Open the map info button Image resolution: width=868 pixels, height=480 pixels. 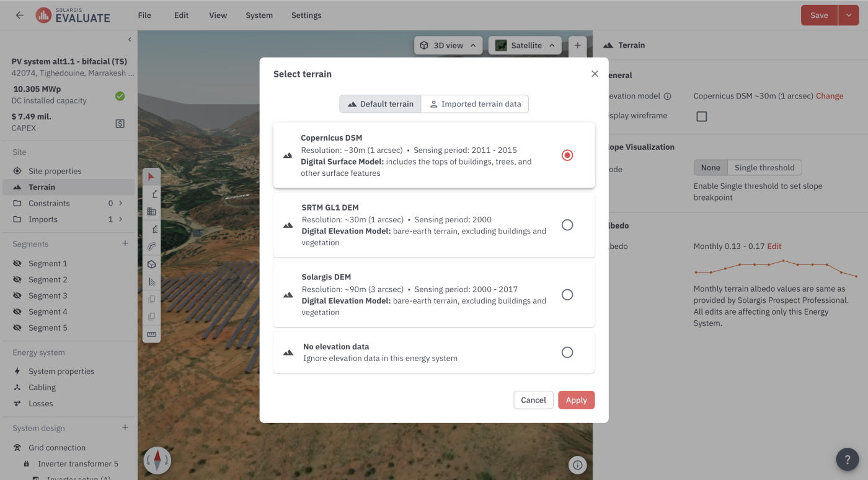click(x=577, y=465)
